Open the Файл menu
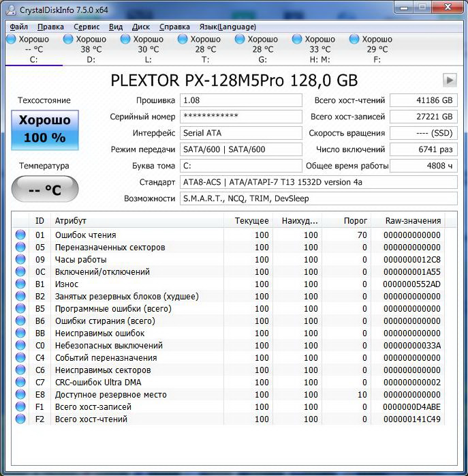The height and width of the screenshot is (476, 468). point(19,27)
